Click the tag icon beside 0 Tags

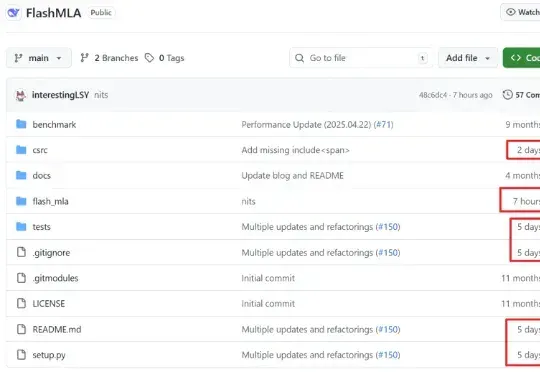coord(149,58)
